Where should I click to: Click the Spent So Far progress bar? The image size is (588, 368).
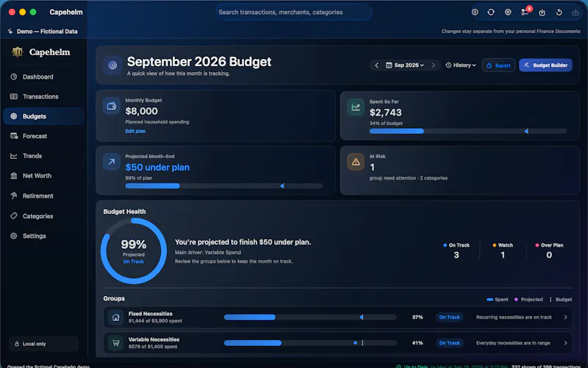click(468, 131)
